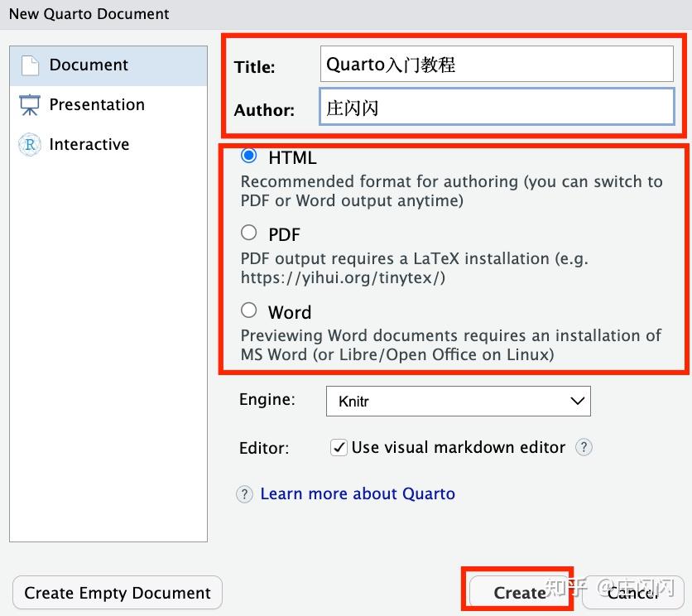Click the Interactive R logo icon

pos(30,145)
